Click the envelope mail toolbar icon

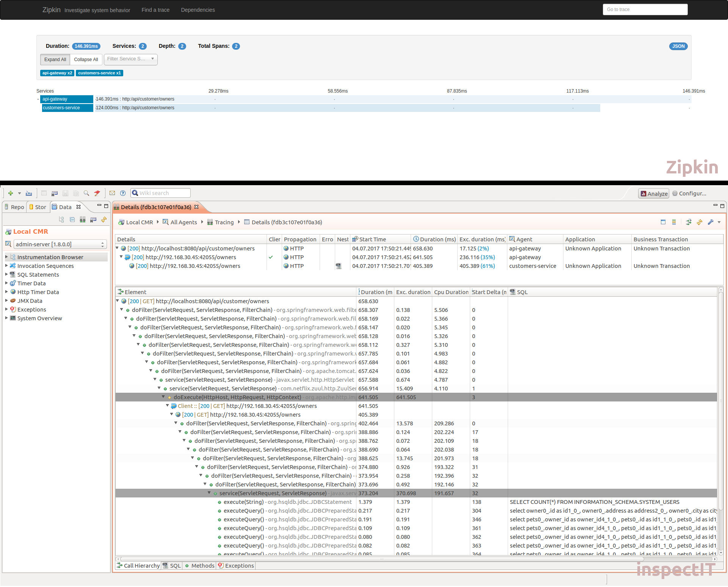coord(112,193)
